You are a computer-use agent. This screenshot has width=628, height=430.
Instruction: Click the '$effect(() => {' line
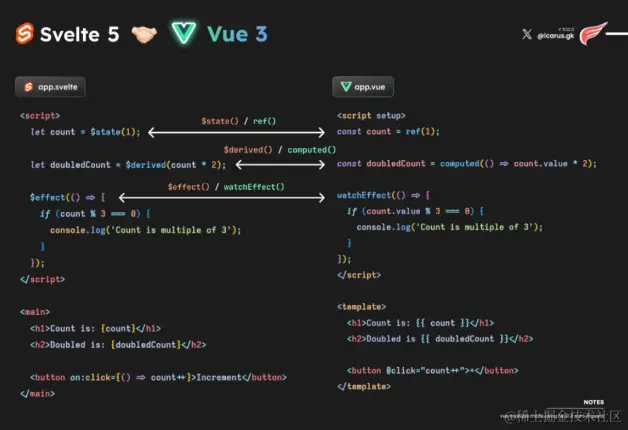[68, 197]
